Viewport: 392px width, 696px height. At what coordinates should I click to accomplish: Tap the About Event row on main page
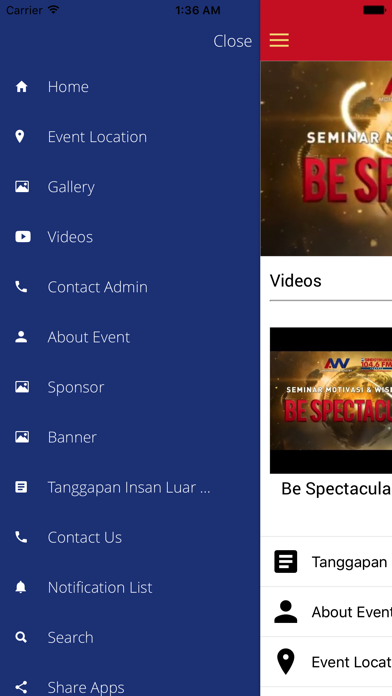[326, 612]
